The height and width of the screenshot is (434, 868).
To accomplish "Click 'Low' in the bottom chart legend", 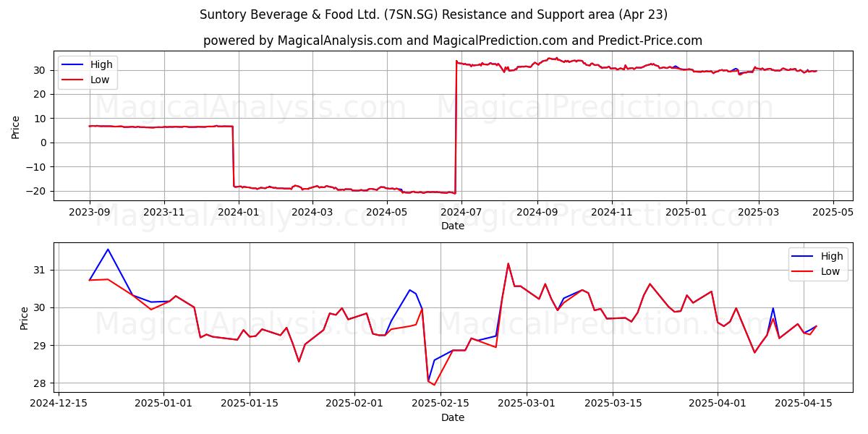I will [x=830, y=271].
